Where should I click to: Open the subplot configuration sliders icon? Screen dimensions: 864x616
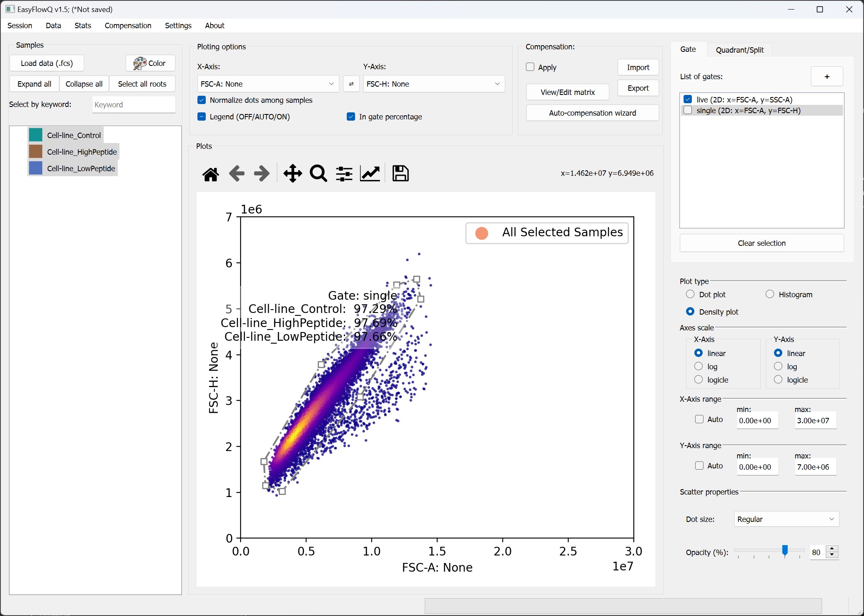(344, 174)
